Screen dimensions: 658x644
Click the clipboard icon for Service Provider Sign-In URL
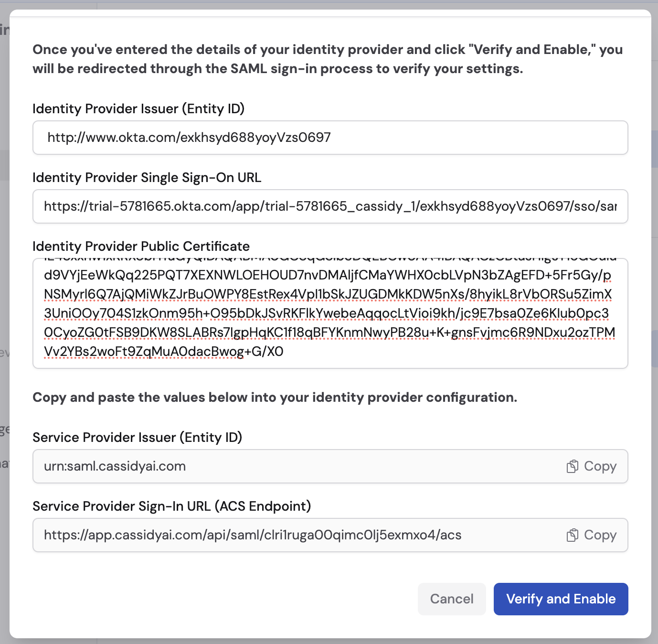click(573, 535)
